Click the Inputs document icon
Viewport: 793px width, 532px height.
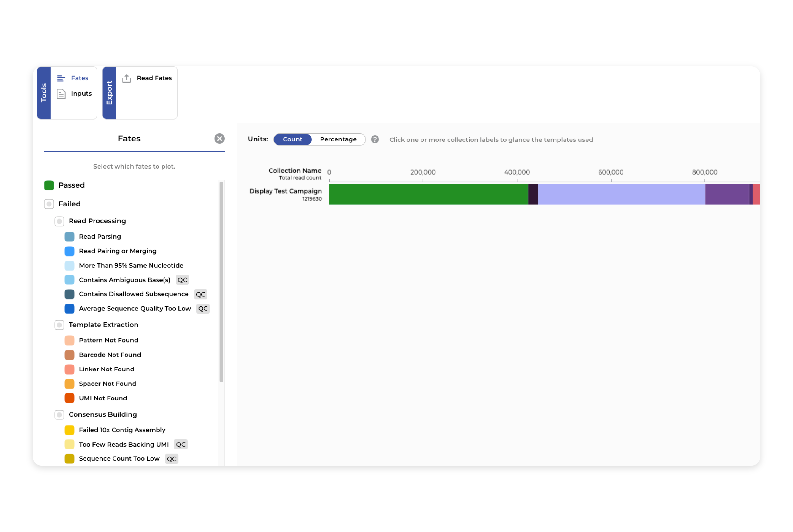tap(61, 94)
